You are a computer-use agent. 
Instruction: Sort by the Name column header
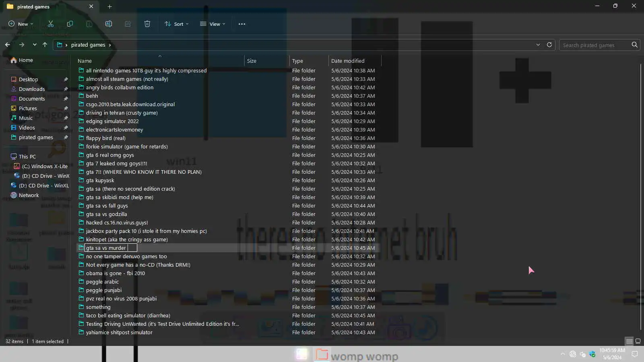(x=160, y=61)
